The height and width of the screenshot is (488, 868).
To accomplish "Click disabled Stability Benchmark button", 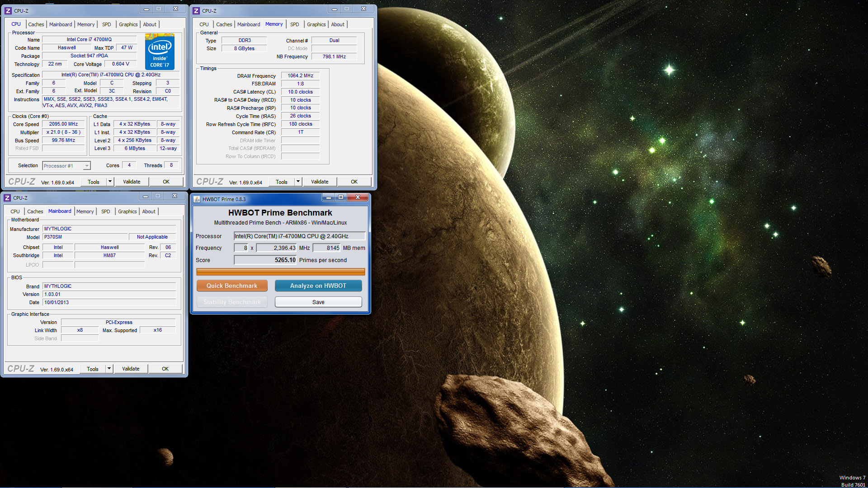I will [232, 302].
